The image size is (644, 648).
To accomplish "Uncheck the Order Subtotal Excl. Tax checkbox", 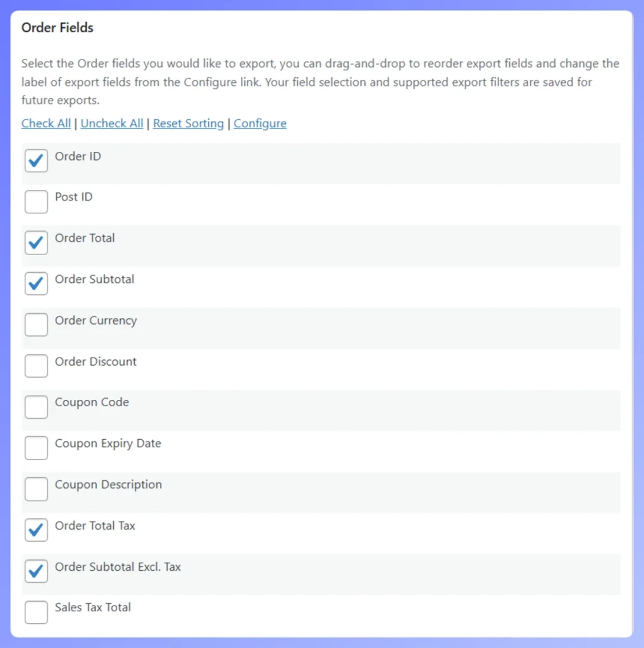I will coord(36,571).
